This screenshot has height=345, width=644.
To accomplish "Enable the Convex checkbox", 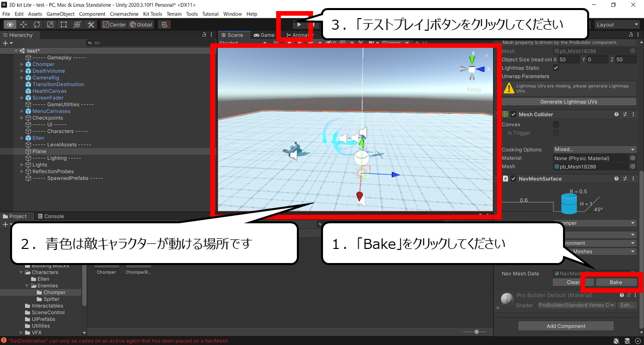I will tap(556, 124).
